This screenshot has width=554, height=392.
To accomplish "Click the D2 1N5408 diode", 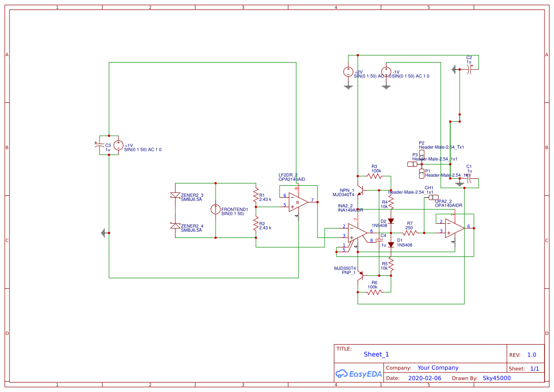I will click(391, 221).
